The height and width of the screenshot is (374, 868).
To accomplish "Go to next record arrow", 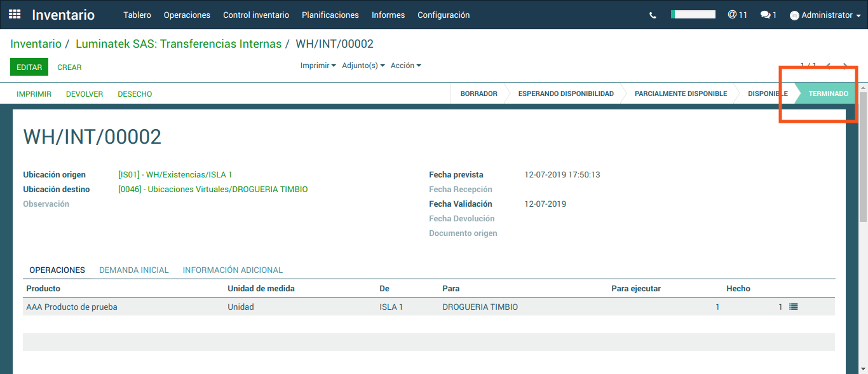I will tap(845, 66).
